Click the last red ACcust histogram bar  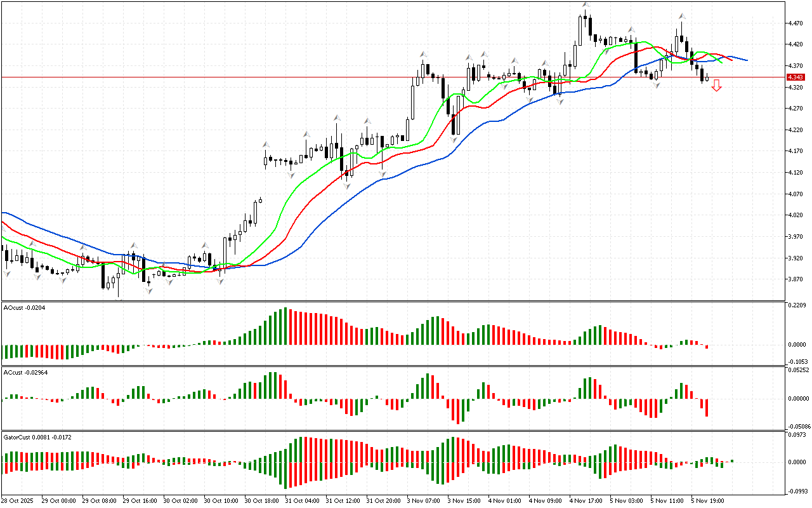(x=706, y=407)
